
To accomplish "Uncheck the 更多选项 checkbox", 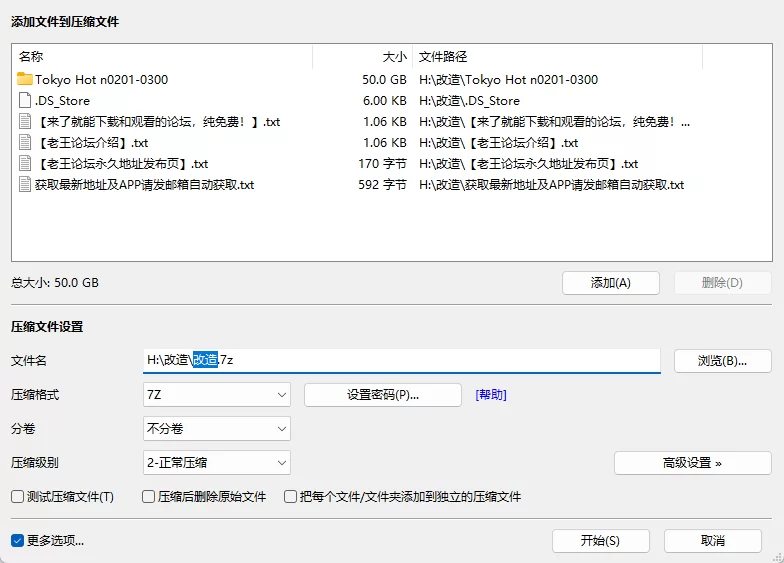I will (17, 541).
